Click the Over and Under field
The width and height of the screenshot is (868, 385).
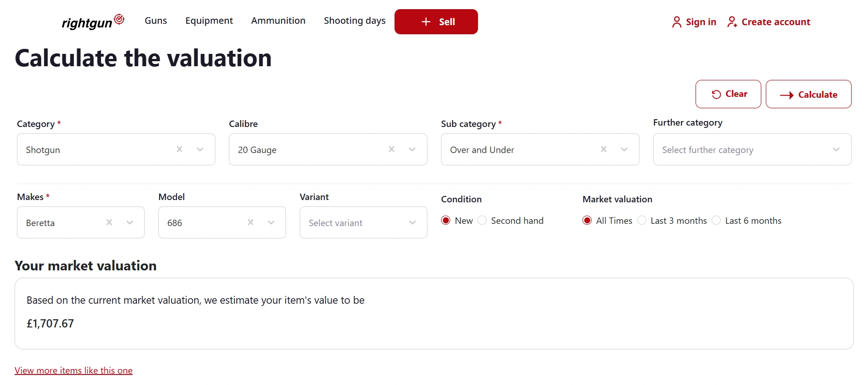point(540,149)
